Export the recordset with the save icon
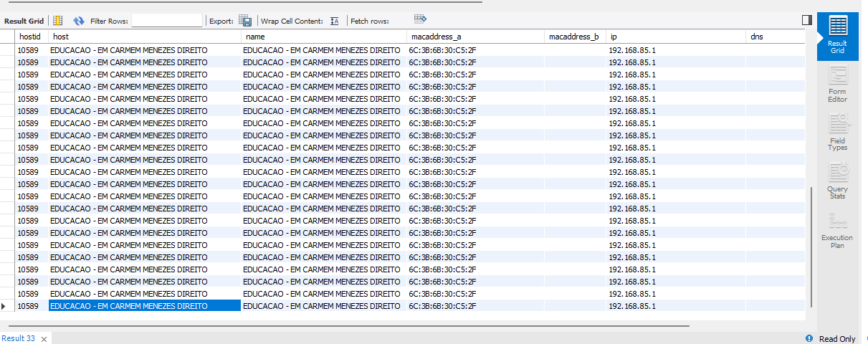The height and width of the screenshot is (344, 868). point(245,21)
